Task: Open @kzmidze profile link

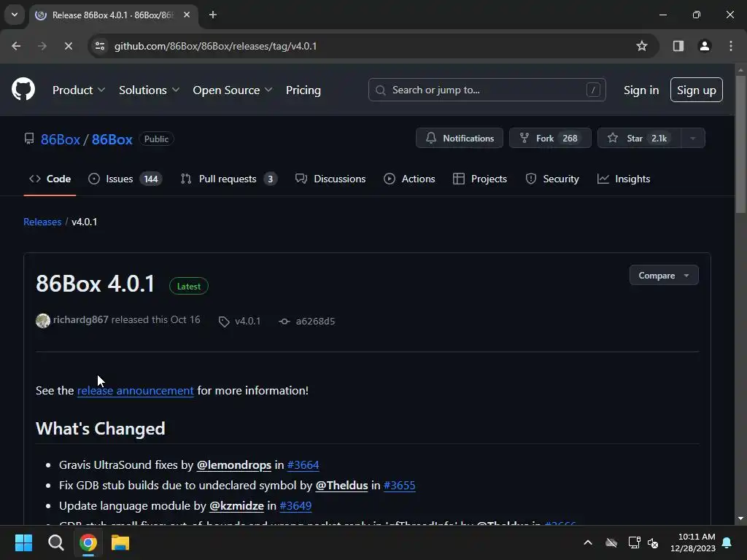Action: [x=236, y=506]
